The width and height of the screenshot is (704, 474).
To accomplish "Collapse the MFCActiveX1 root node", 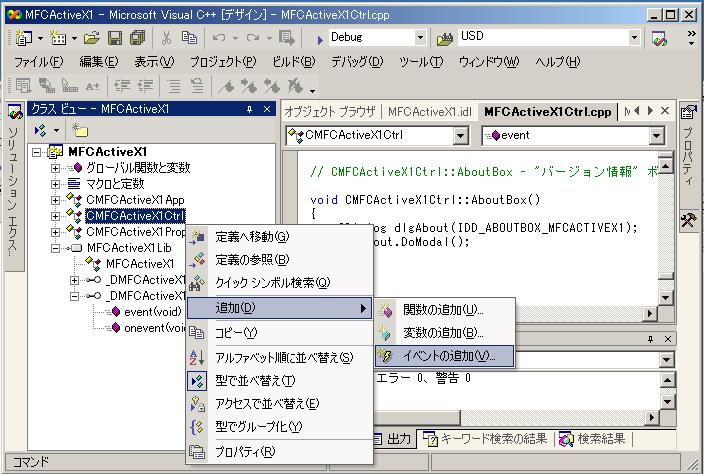I will tap(36, 153).
